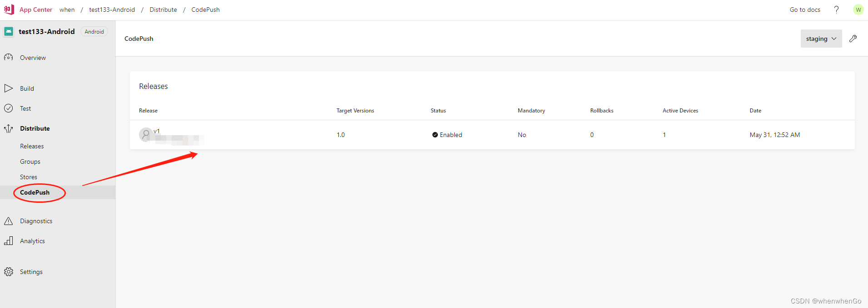Screen dimensions: 868x308
Task: Click the date May 31, 12:52 AM
Action: tap(775, 135)
